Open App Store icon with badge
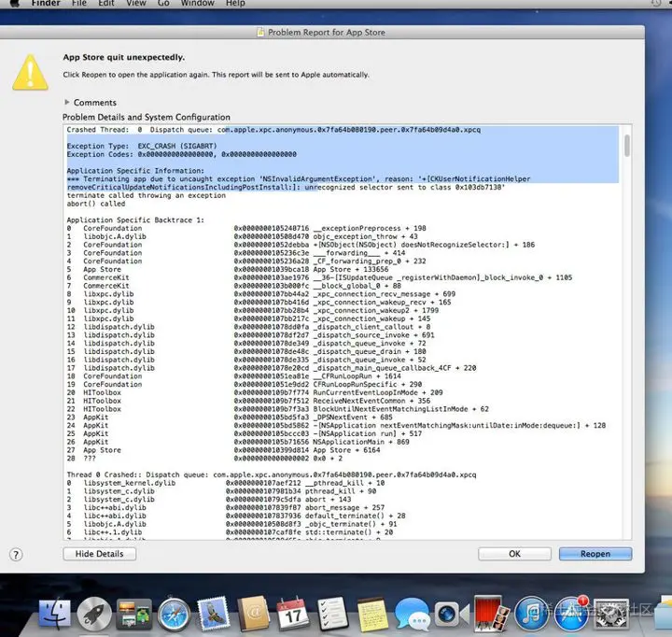This screenshot has height=637, width=672. coord(571,615)
